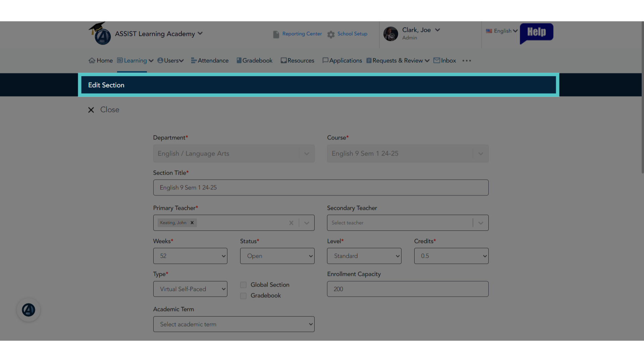Screen dimensions: 644x362
Task: Open the Secondary Teacher select dropdown
Action: tap(408, 223)
